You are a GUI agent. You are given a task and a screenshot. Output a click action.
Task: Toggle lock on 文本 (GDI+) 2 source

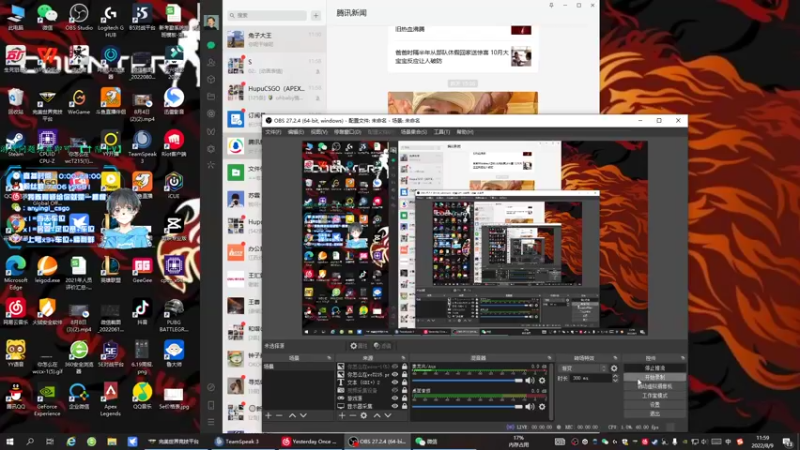point(404,382)
